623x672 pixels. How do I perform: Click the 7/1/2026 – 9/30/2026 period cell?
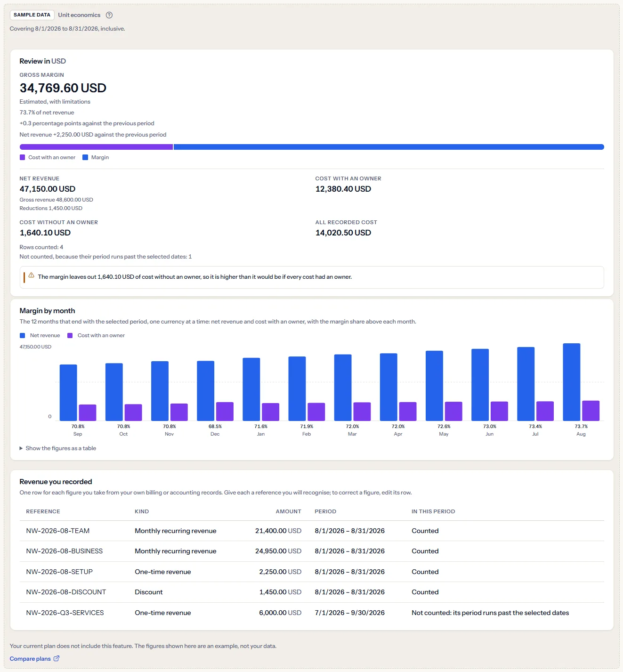coord(350,613)
